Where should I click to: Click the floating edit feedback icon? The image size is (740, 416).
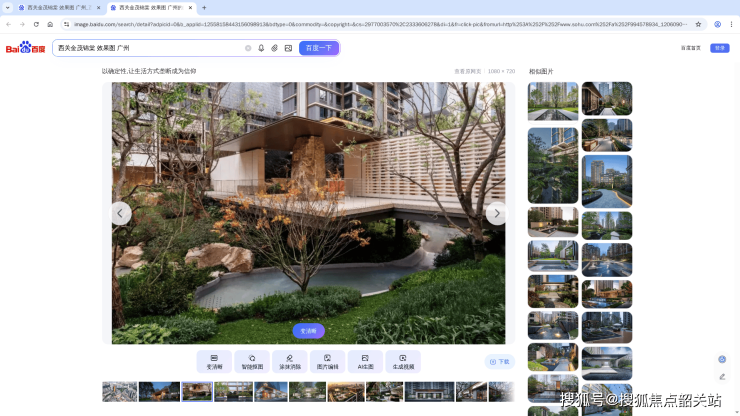click(x=722, y=377)
